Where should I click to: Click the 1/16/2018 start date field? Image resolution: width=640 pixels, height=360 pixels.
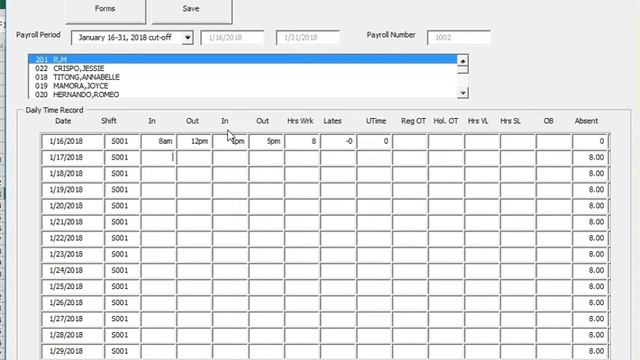(x=232, y=38)
